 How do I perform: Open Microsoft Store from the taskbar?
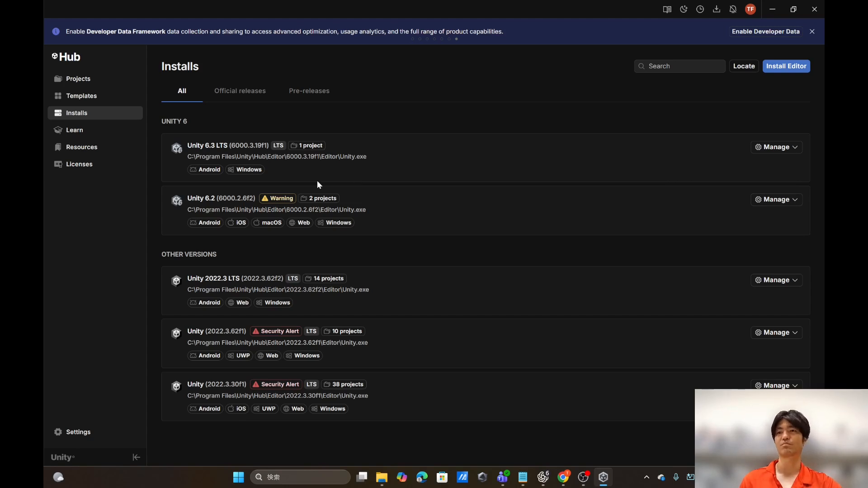tap(442, 477)
